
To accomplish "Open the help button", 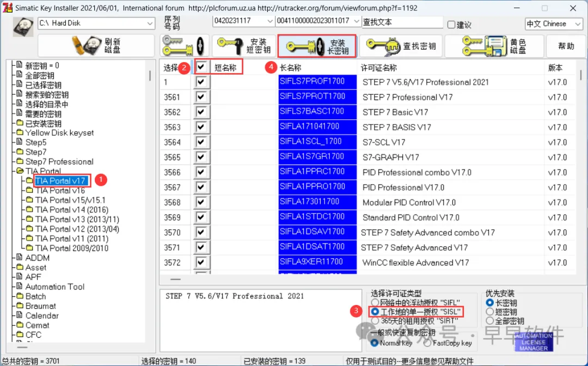I will pos(566,46).
